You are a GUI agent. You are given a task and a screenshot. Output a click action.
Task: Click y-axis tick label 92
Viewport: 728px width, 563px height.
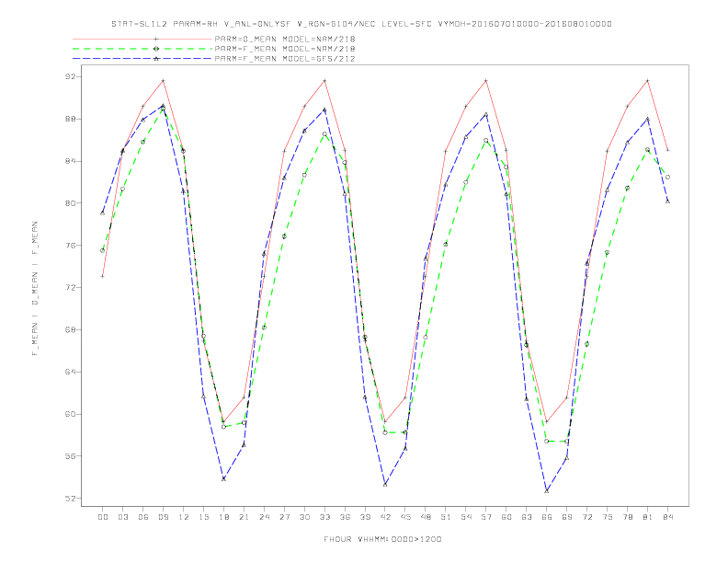pos(70,76)
